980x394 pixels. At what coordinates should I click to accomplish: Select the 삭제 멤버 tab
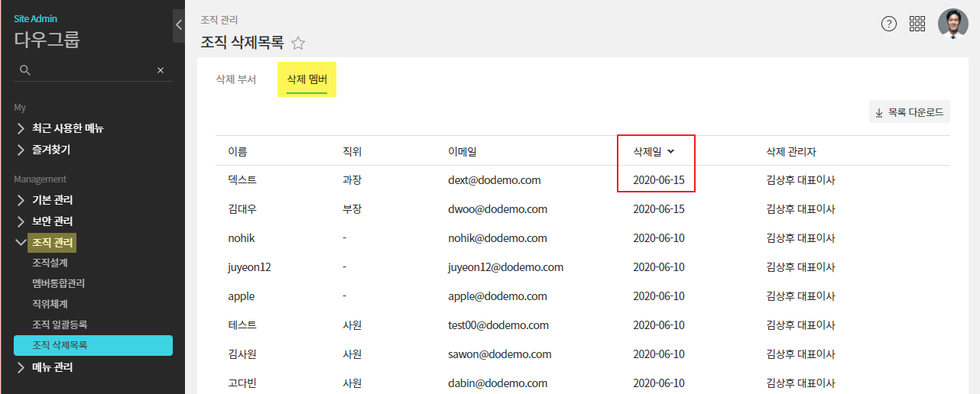tap(307, 79)
